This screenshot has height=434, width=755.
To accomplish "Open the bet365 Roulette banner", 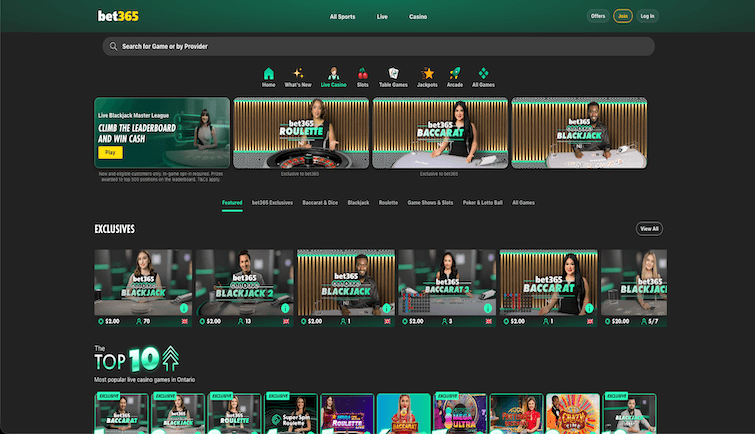I will 301,133.
